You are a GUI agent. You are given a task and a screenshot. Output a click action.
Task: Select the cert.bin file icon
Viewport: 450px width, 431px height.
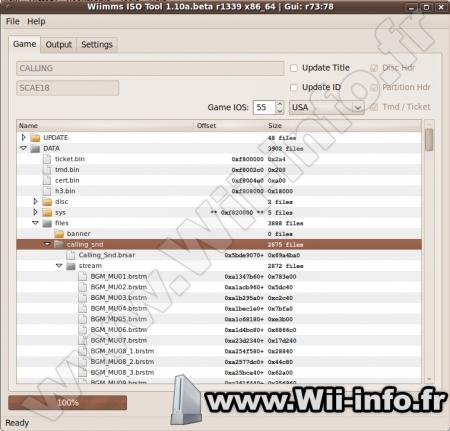[47, 180]
